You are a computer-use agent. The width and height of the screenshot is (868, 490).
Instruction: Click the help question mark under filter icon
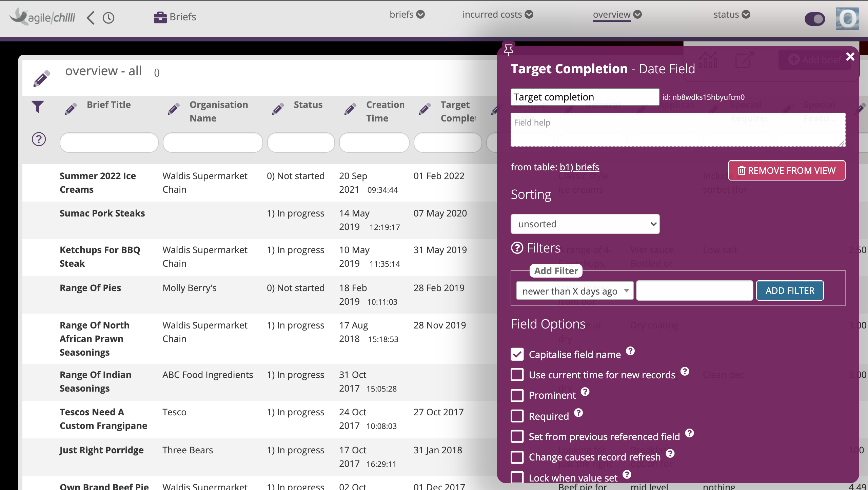39,139
